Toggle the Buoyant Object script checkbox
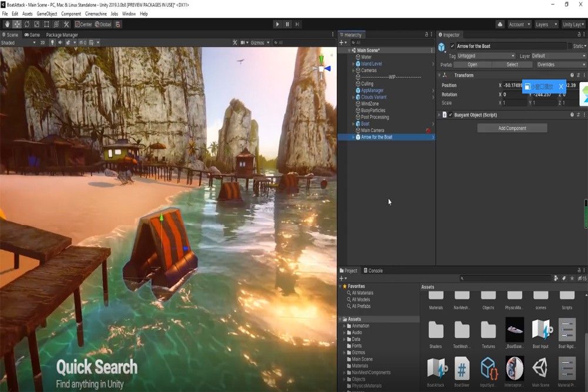The height and width of the screenshot is (392, 588). click(450, 115)
